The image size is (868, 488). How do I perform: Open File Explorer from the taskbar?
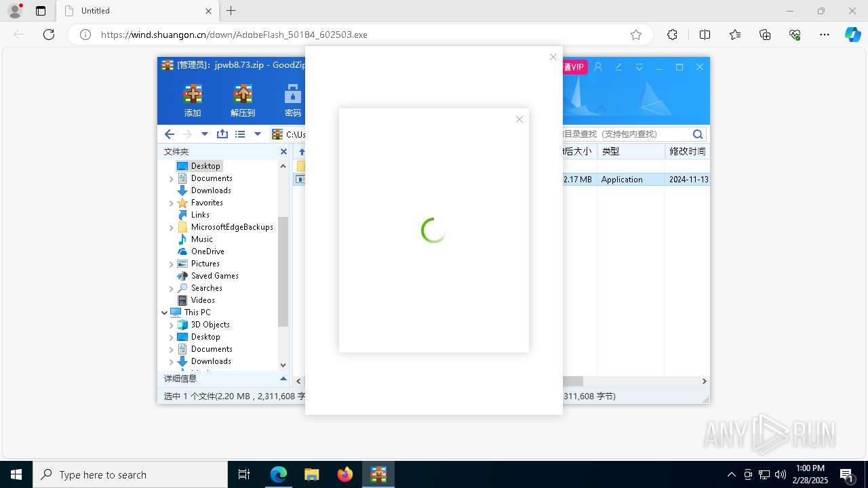coord(312,474)
